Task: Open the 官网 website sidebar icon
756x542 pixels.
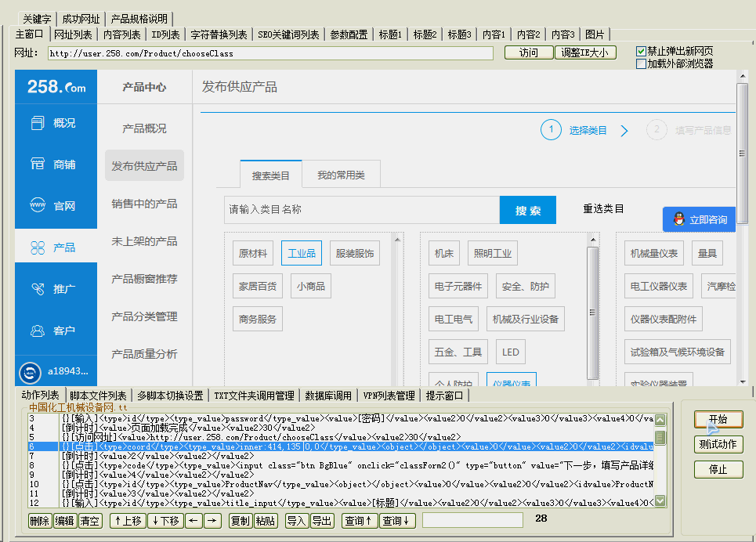Action: [x=38, y=205]
